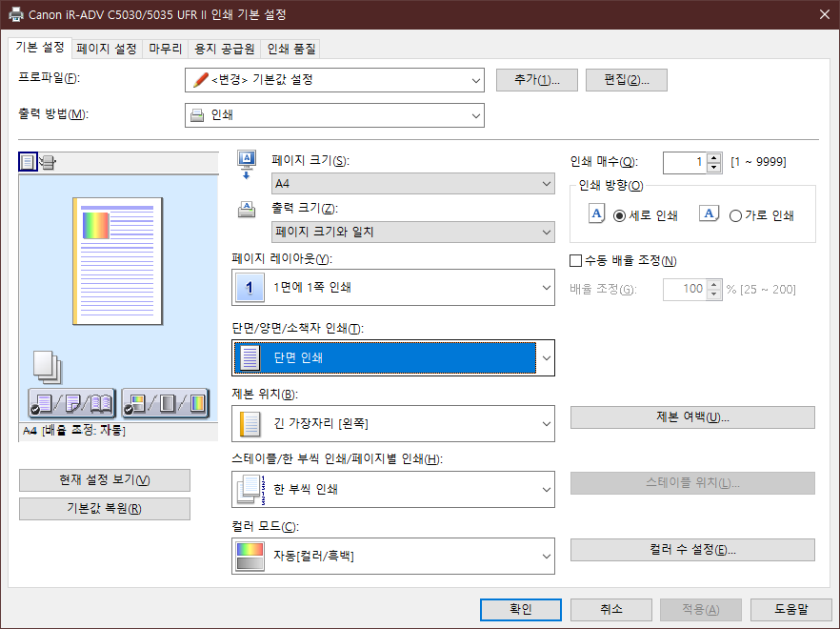Select 가로 인쇄 landscape radio button
The height and width of the screenshot is (629, 840).
735,215
